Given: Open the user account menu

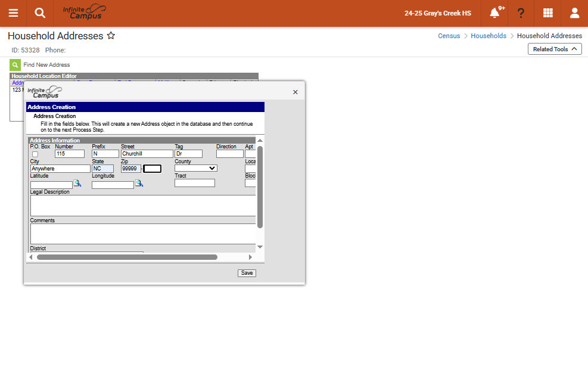Looking at the screenshot, I should pyautogui.click(x=574, y=13).
